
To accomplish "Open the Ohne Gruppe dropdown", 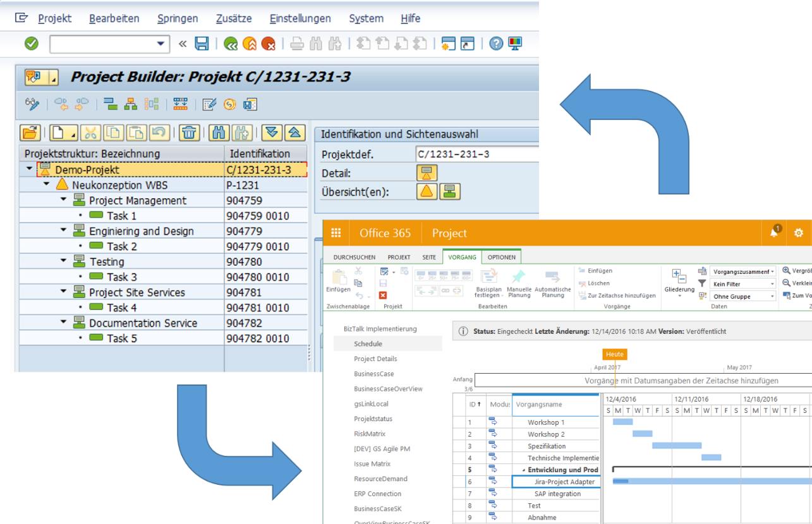I will point(772,296).
